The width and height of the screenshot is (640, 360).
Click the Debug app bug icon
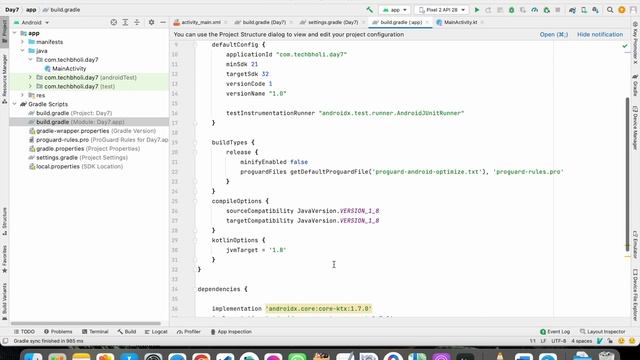pos(511,10)
